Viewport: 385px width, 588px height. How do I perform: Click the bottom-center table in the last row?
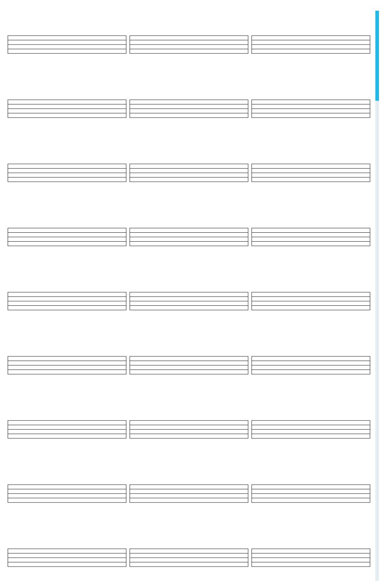tap(189, 558)
